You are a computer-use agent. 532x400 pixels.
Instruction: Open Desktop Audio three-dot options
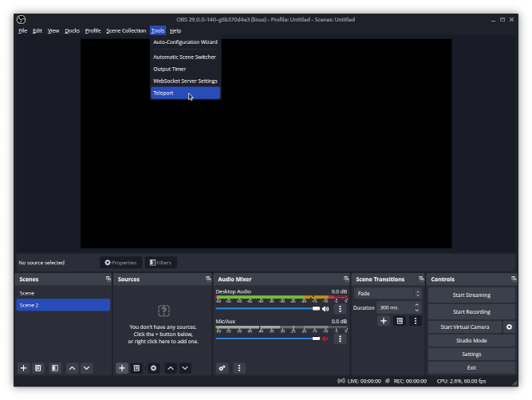click(x=340, y=309)
